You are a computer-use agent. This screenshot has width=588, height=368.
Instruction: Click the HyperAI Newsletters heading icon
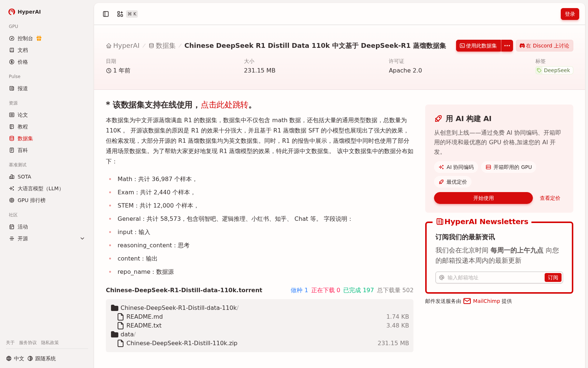pyautogui.click(x=440, y=222)
